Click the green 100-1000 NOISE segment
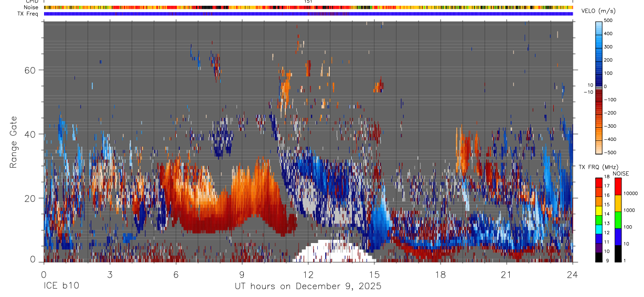644x297 pixels. point(618,220)
